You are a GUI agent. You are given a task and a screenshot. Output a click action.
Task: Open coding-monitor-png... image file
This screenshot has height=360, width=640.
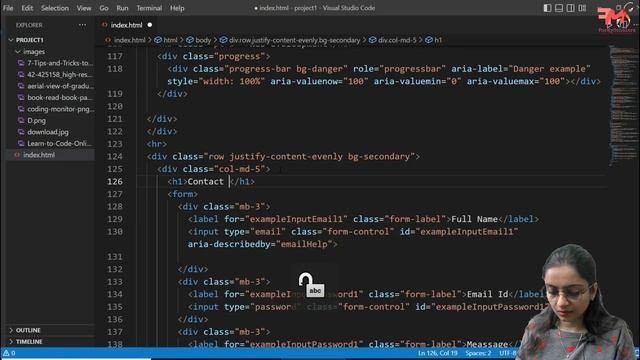click(x=60, y=109)
